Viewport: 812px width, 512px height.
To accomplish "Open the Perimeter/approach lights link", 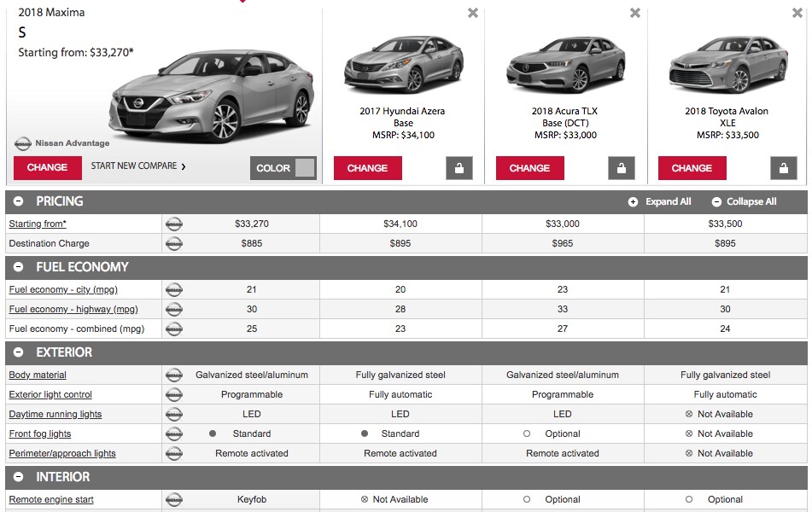I will coord(62,453).
